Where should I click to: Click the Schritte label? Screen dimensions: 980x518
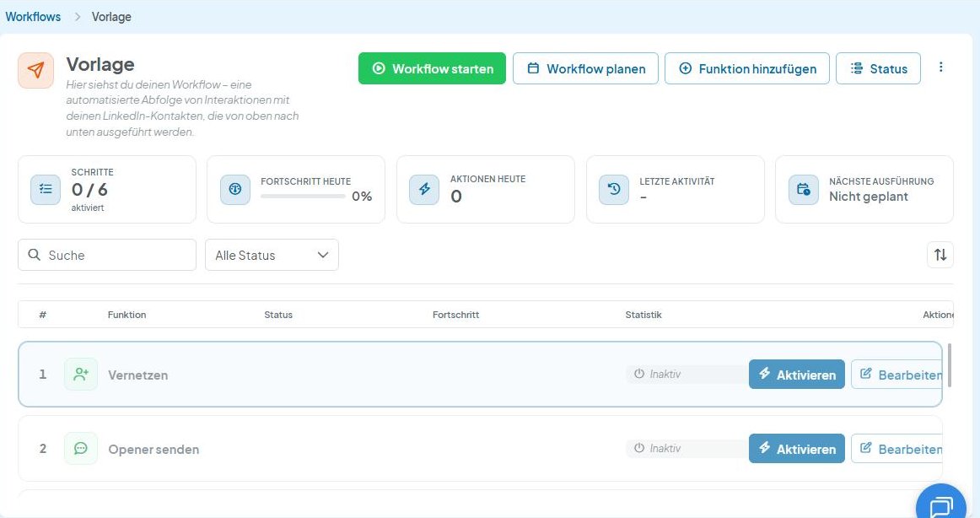pos(93,172)
